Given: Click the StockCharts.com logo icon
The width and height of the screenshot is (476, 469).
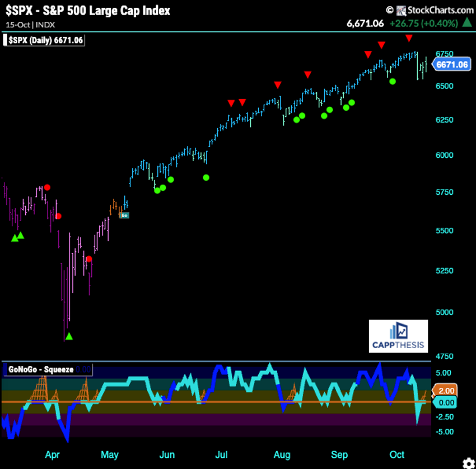Looking at the screenshot, I should (x=401, y=10).
